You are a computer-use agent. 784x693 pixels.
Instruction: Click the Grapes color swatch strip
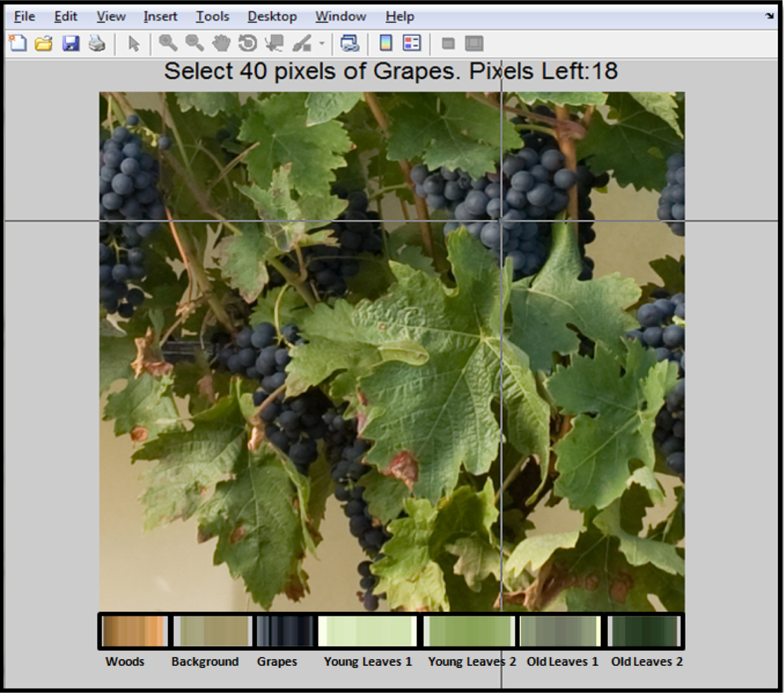click(285, 632)
